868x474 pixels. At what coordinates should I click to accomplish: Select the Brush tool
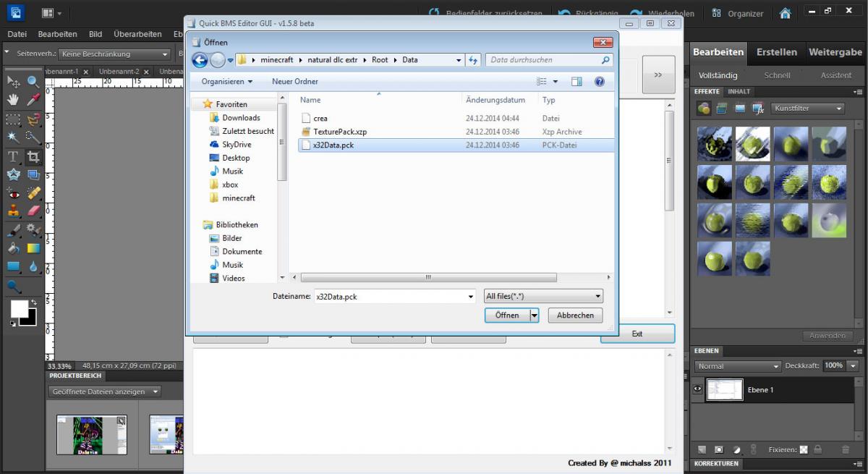[13, 230]
